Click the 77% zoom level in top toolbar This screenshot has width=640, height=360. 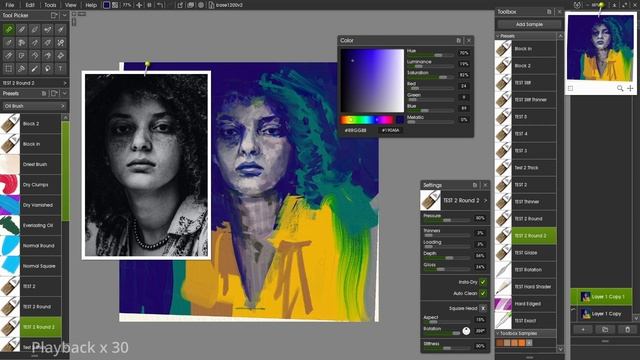[127, 5]
